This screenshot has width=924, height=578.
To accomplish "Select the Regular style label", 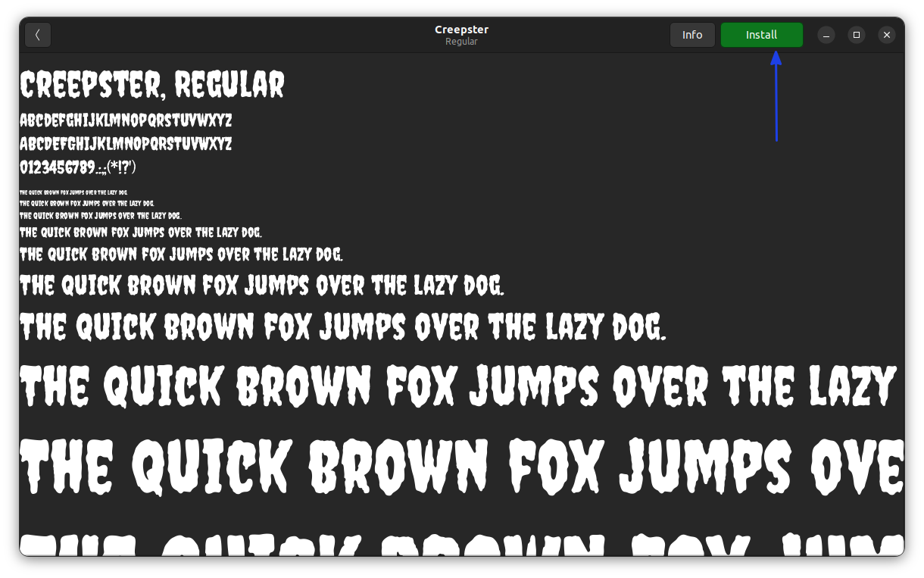I will [x=461, y=42].
